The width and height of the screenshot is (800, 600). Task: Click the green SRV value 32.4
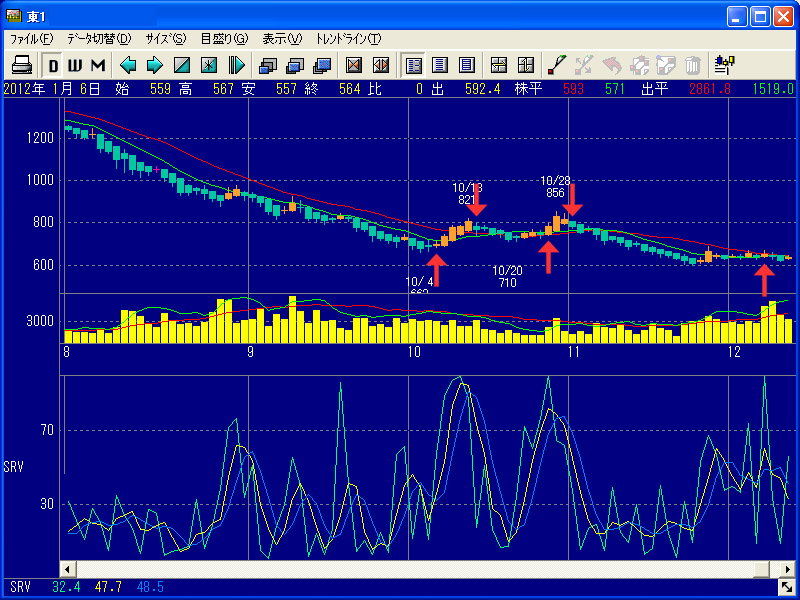pyautogui.click(x=66, y=587)
